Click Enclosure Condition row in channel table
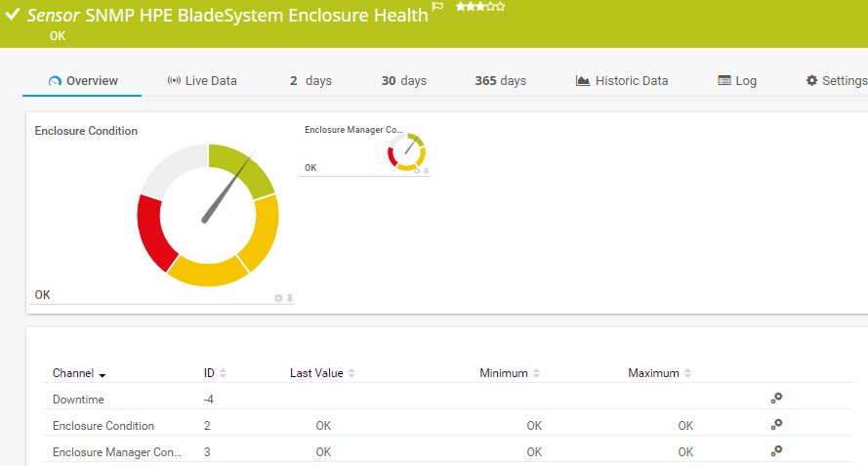868x466 pixels. pos(103,426)
